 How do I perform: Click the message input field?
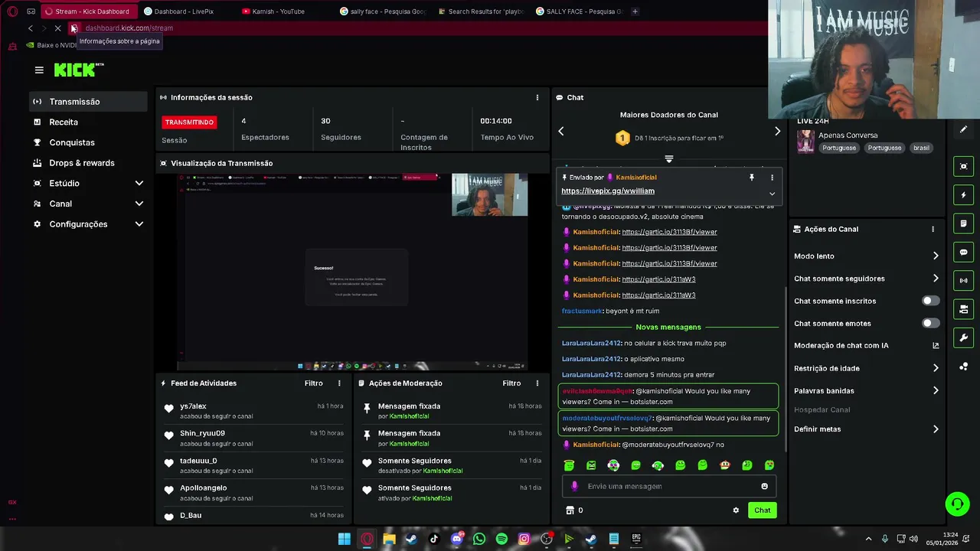click(x=669, y=486)
